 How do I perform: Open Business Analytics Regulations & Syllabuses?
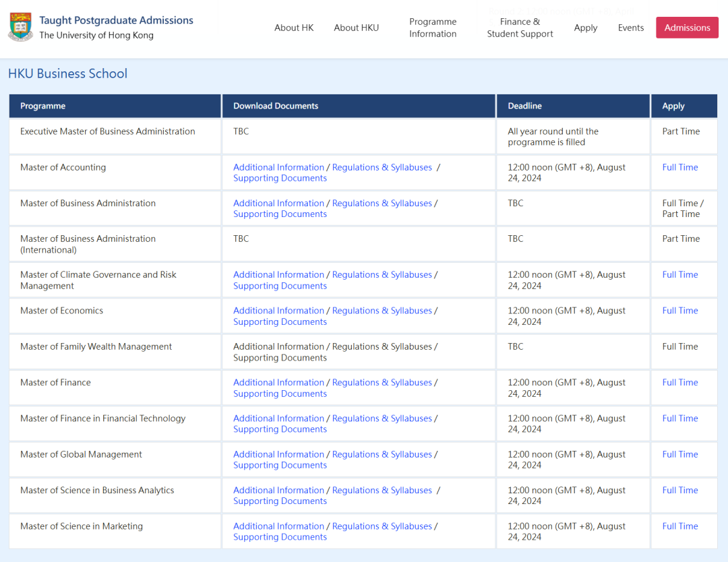point(382,491)
